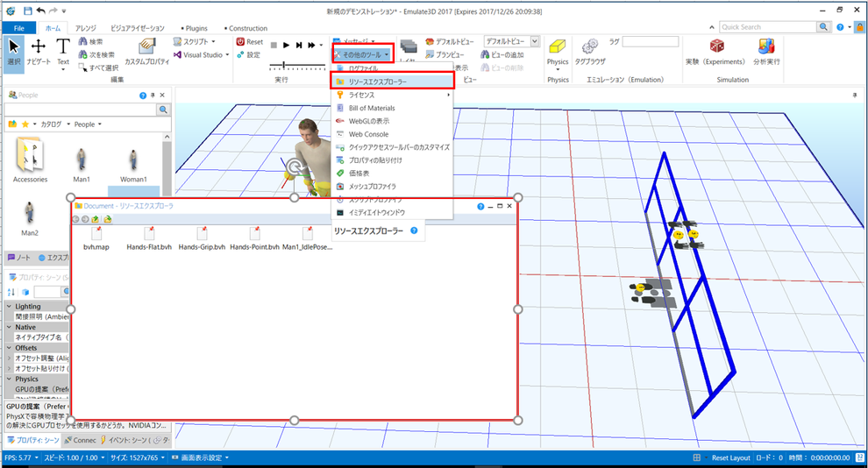Choose WebGLの表示 menu item
Image resolution: width=868 pixels, height=468 pixels.
point(393,121)
